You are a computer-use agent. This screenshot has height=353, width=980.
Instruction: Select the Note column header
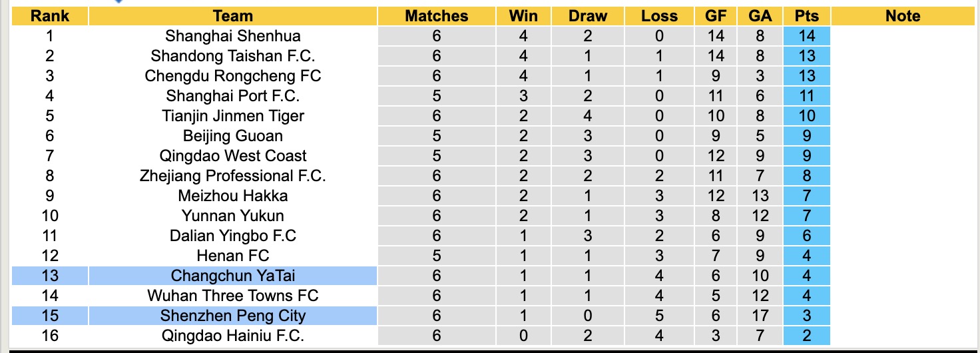tap(903, 16)
